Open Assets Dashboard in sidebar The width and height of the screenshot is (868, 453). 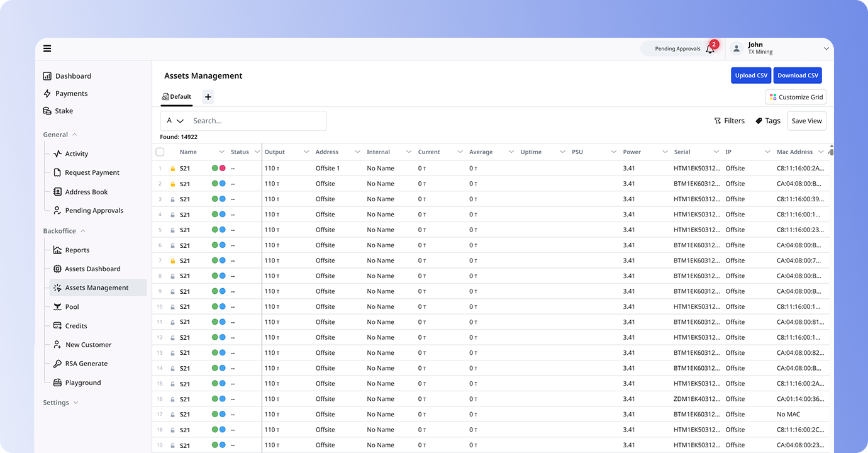[x=92, y=269]
